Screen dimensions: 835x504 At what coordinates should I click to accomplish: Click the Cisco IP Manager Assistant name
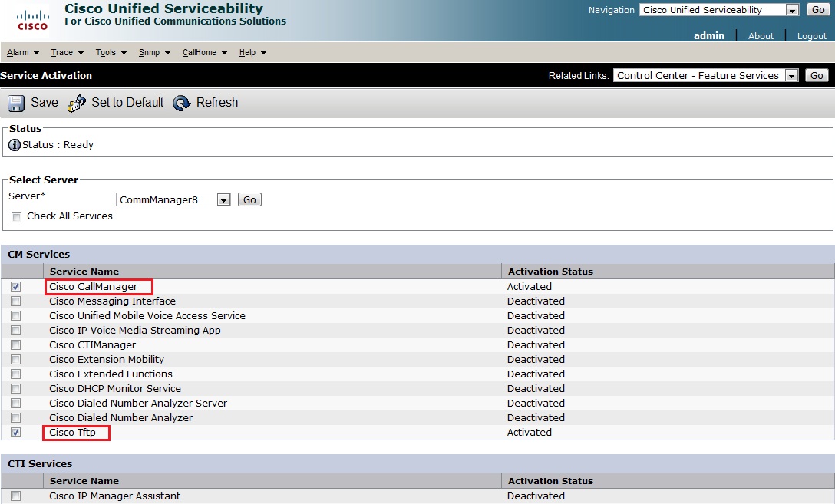pos(114,496)
